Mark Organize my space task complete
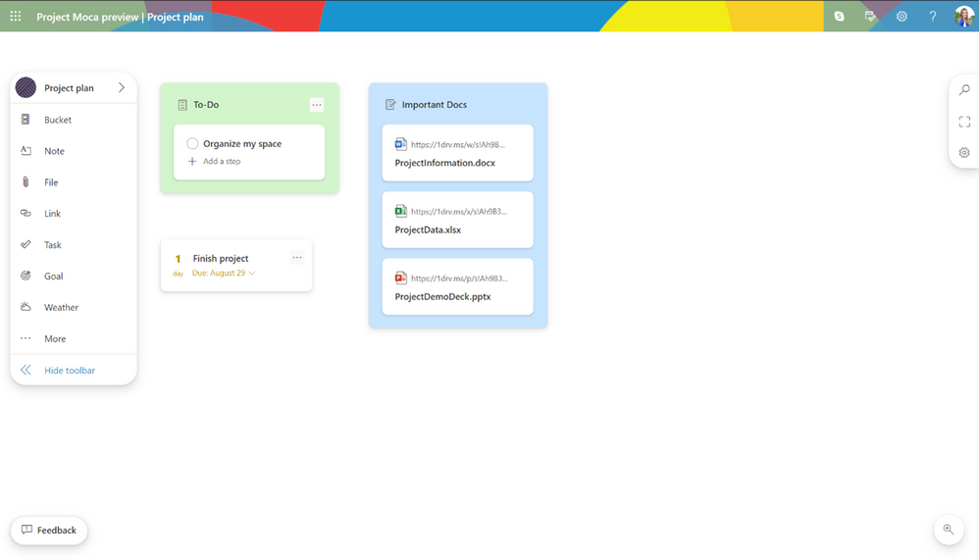This screenshot has height=560, width=979. pyautogui.click(x=192, y=143)
